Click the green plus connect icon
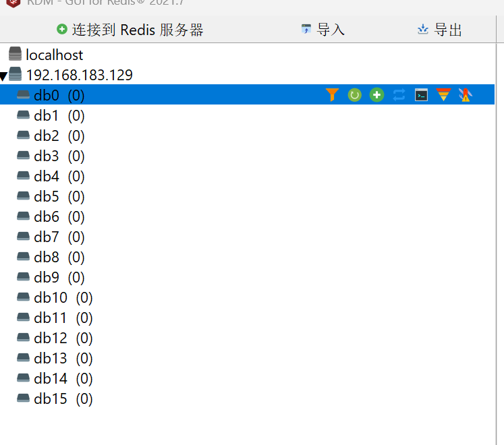 click(61, 29)
